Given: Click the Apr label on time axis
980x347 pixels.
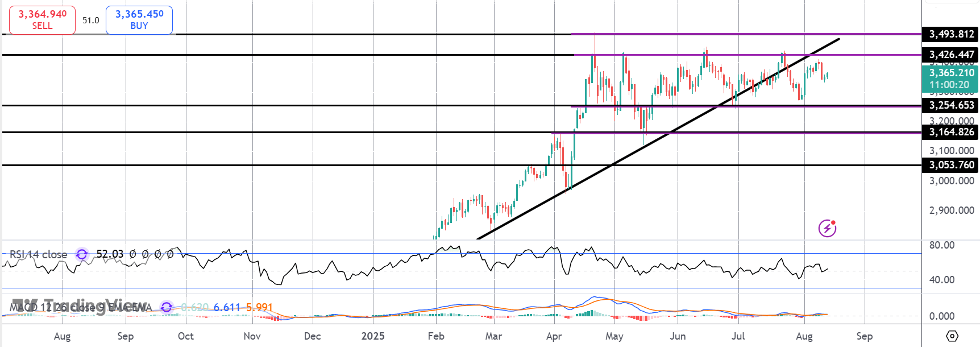Looking at the screenshot, I should 554,336.
